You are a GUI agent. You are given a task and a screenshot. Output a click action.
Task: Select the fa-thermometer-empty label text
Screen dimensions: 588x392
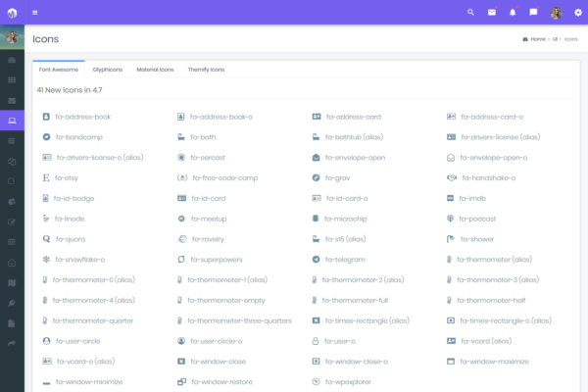click(226, 301)
